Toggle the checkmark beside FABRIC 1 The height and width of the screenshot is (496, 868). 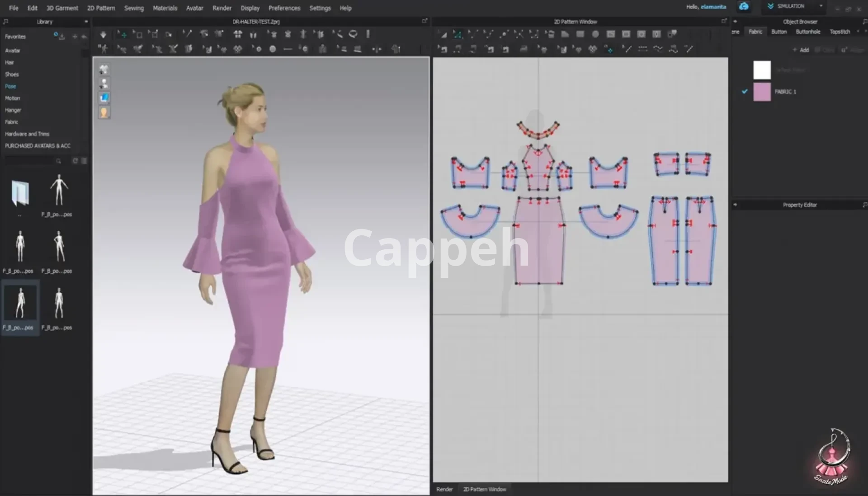click(x=745, y=91)
